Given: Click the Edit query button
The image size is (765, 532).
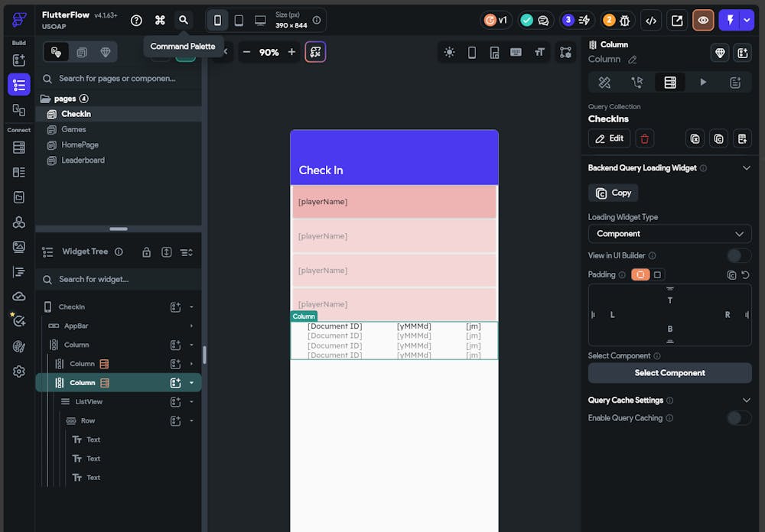Looking at the screenshot, I should [x=609, y=138].
